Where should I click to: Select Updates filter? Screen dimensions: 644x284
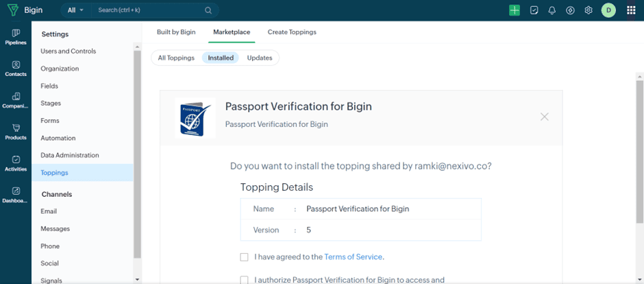(260, 58)
